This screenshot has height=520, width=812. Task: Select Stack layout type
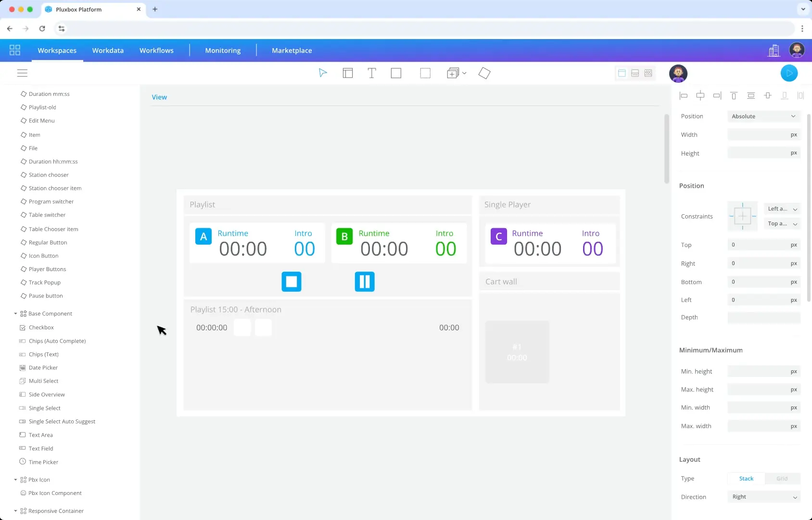[x=746, y=479]
